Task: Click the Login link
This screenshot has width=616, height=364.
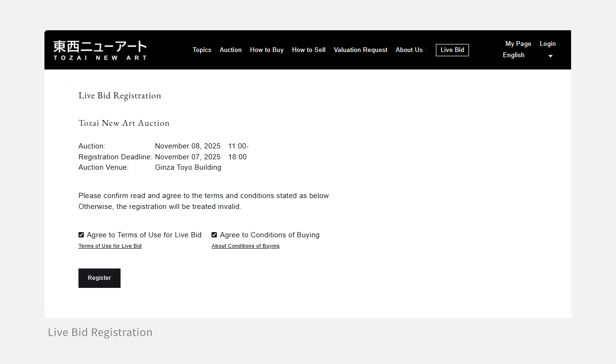Action: pos(547,44)
